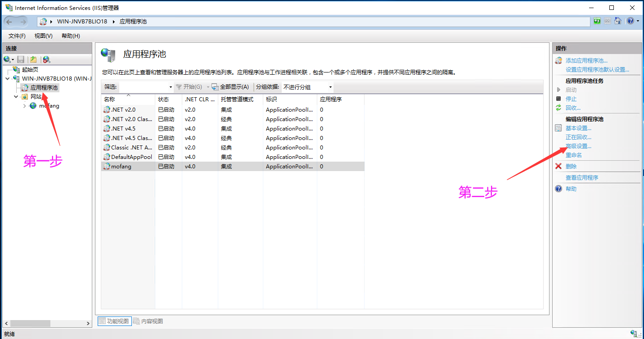Select the .NET v2.0 Clas... pool row
Image resolution: width=644 pixels, height=339 pixels.
233,119
